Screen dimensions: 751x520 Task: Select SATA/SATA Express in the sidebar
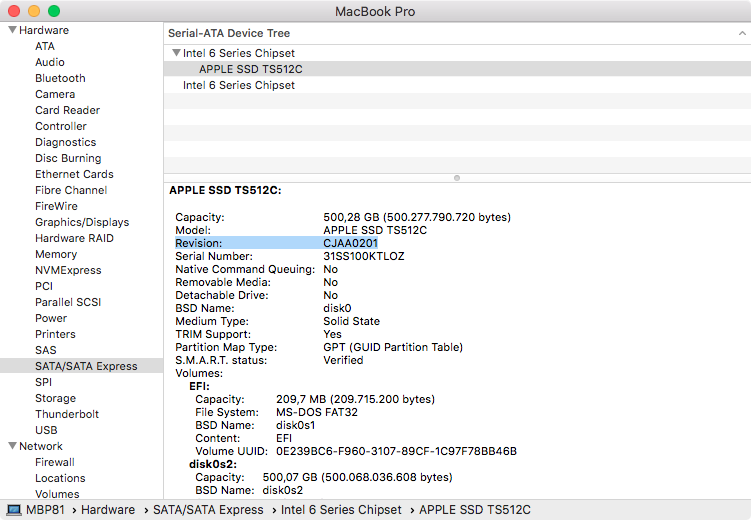(x=81, y=366)
